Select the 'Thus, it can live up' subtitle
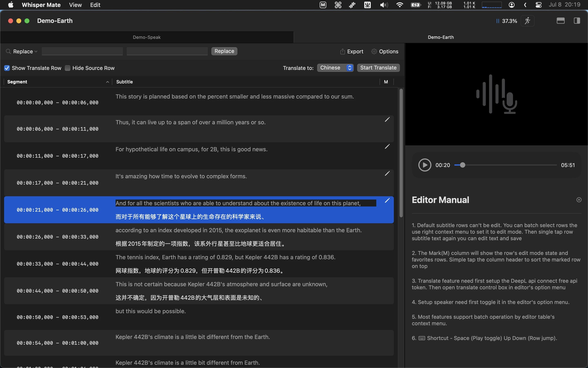This screenshot has width=588, height=368. [x=190, y=122]
